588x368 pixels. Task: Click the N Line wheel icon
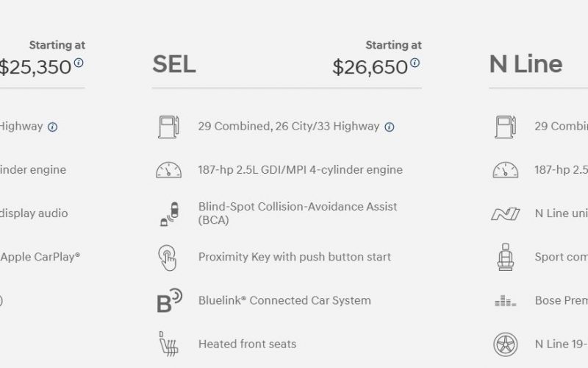click(506, 344)
